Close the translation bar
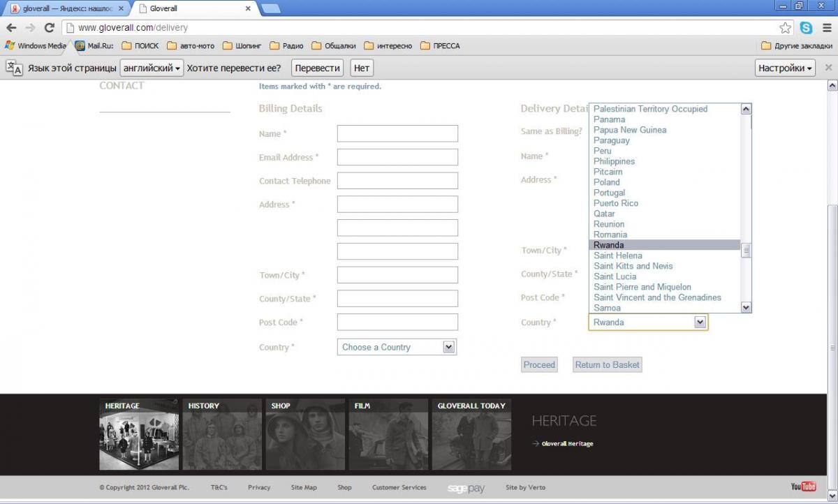This screenshot has height=504, width=838. tap(828, 68)
